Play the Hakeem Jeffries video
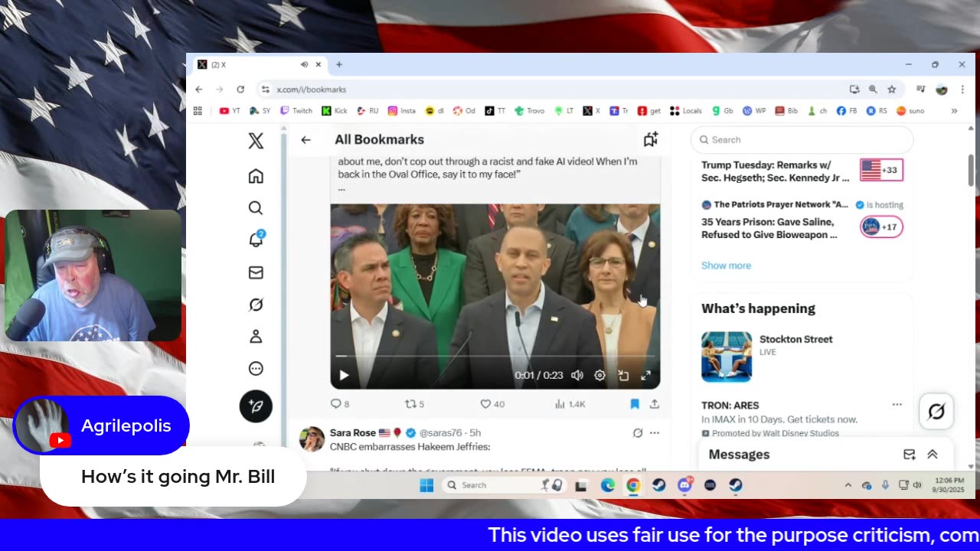Screen dimensions: 980x551 click(344, 375)
